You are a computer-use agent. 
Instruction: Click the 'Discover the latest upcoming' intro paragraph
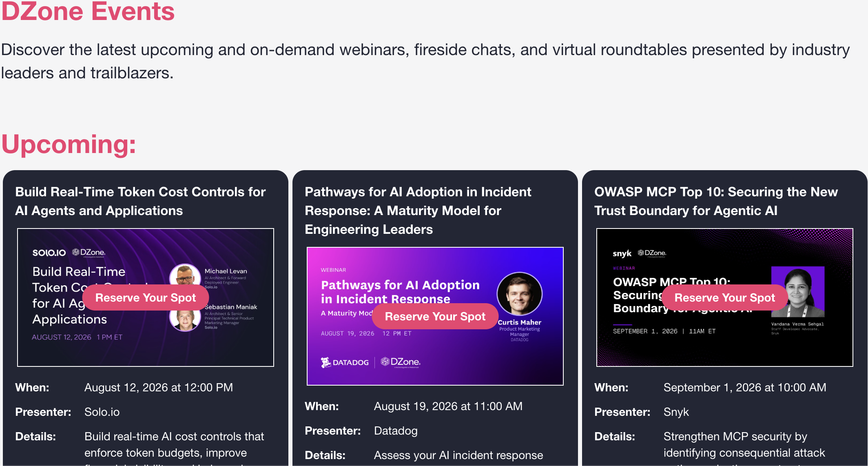[x=425, y=61]
